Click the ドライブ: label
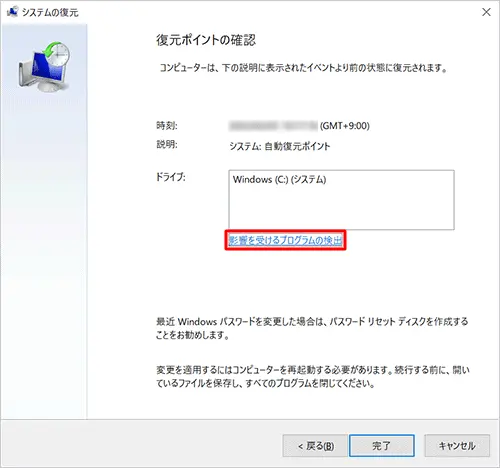The width and height of the screenshot is (500, 468). pyautogui.click(x=171, y=177)
